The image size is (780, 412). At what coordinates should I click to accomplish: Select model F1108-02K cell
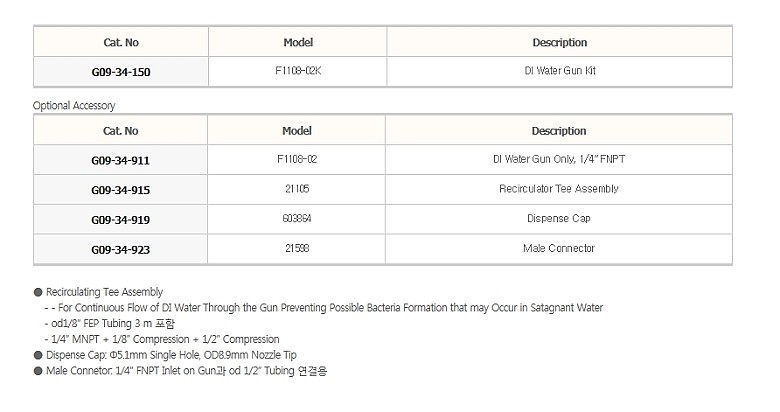(298, 71)
